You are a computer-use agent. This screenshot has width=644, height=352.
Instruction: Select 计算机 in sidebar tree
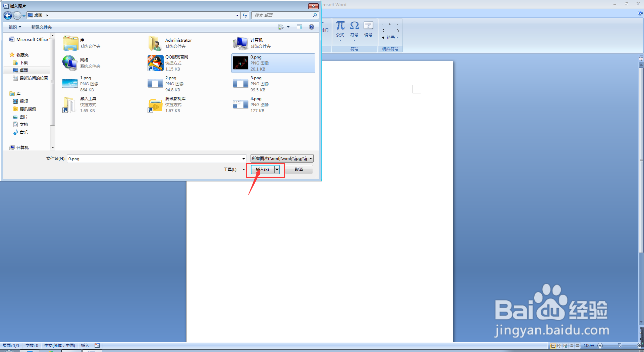point(19,148)
